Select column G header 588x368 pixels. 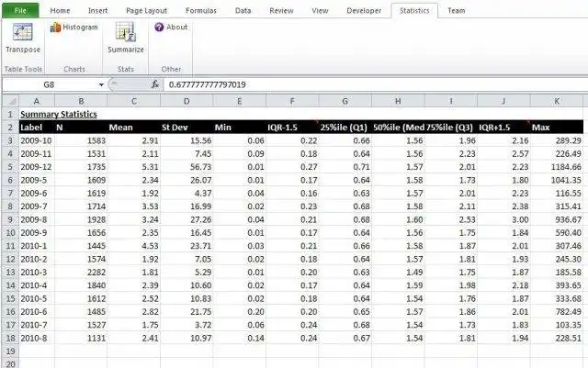coord(345,101)
